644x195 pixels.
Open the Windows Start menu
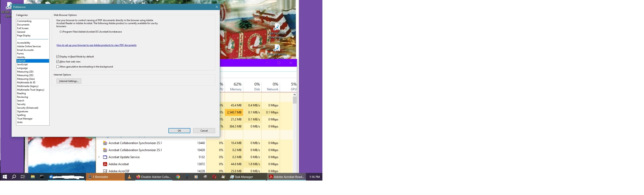click(4, 177)
